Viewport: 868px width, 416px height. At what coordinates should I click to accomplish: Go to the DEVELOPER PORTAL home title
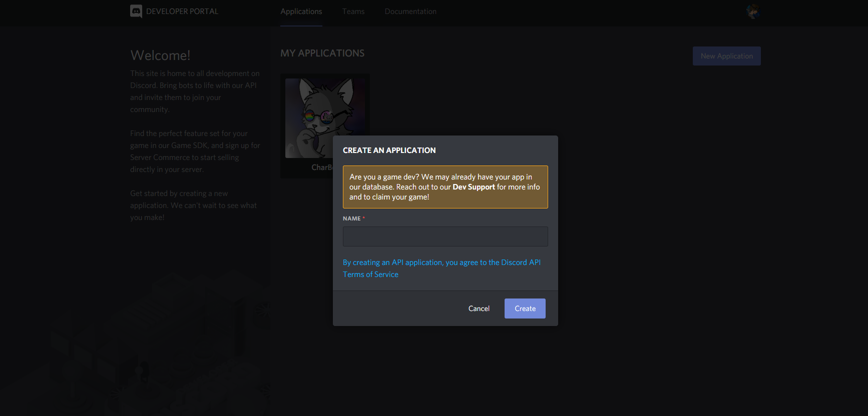tap(182, 11)
